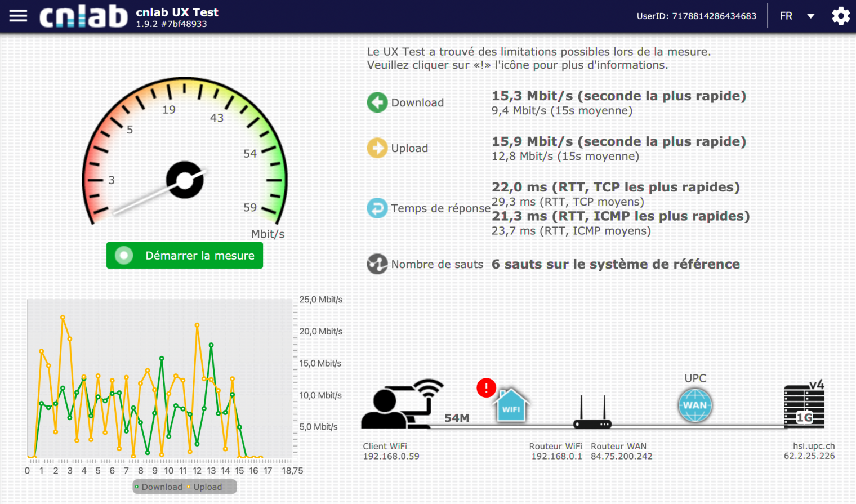
Task: Click the WiFi router device icon
Action: tap(592, 414)
